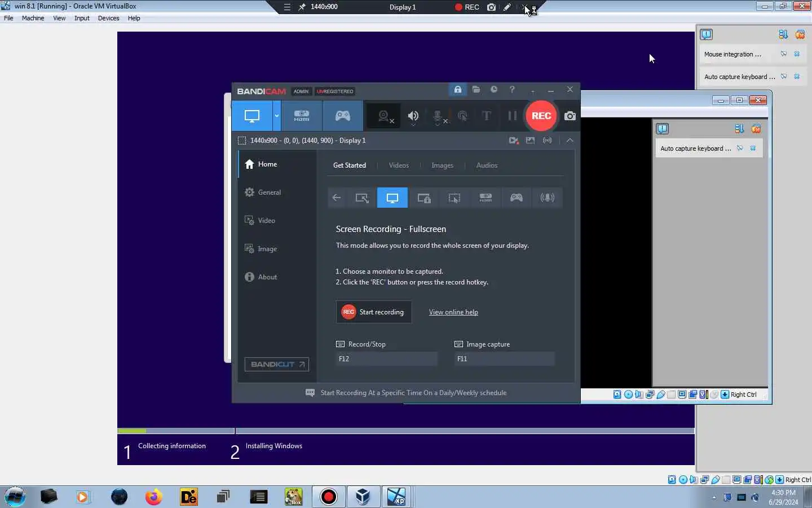Screen dimensions: 812x508
Task: Click the schedule recording message at bottom
Action: point(413,393)
